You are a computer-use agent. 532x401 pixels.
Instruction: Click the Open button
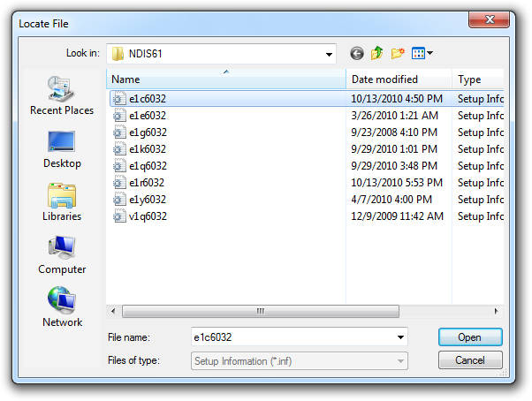470,337
